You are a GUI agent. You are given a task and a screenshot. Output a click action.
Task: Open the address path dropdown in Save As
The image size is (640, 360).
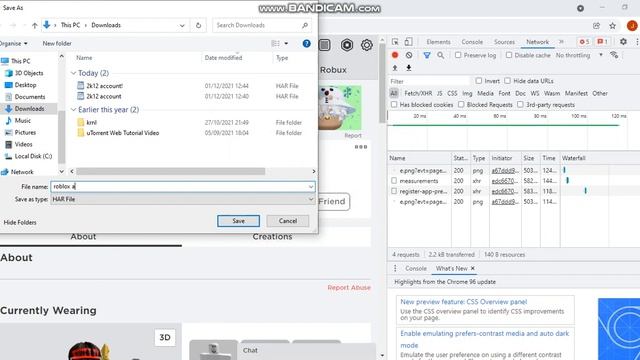pos(182,25)
